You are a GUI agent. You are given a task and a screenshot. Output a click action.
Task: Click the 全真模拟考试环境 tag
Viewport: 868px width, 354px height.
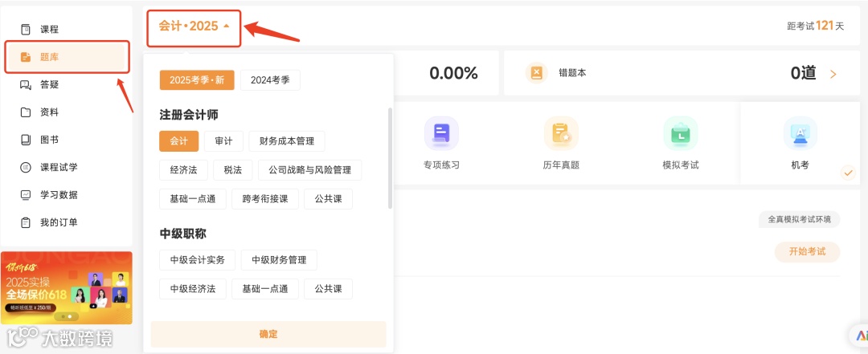(x=800, y=219)
